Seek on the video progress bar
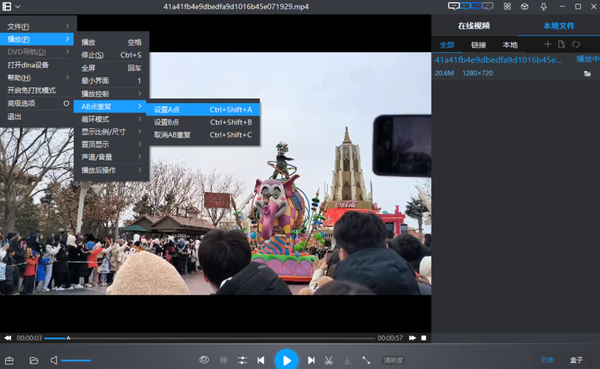 [x=209, y=338]
